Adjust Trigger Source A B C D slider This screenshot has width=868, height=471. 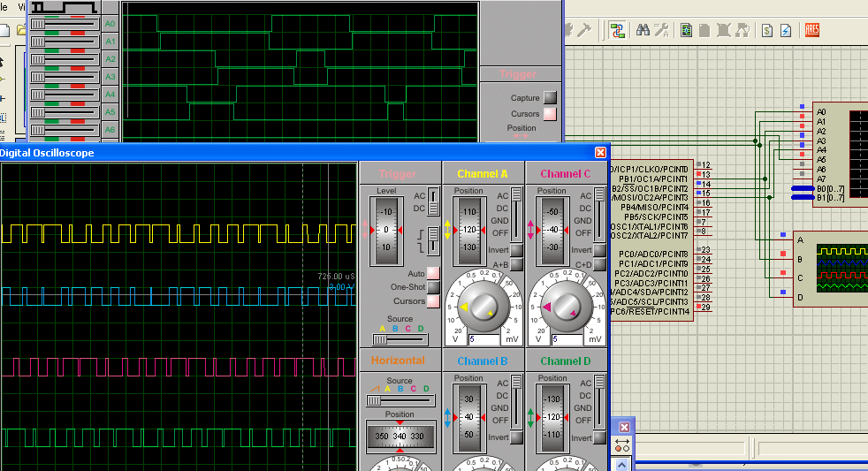click(x=400, y=338)
